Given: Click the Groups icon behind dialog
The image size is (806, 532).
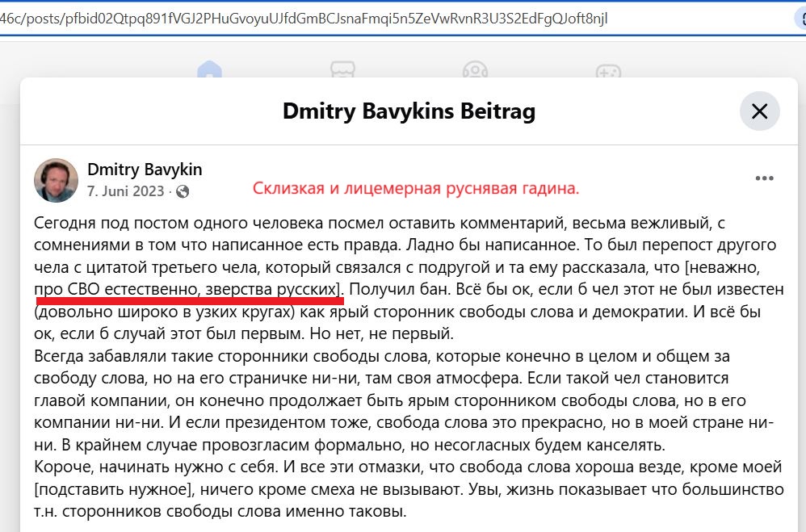Looking at the screenshot, I should 475,69.
